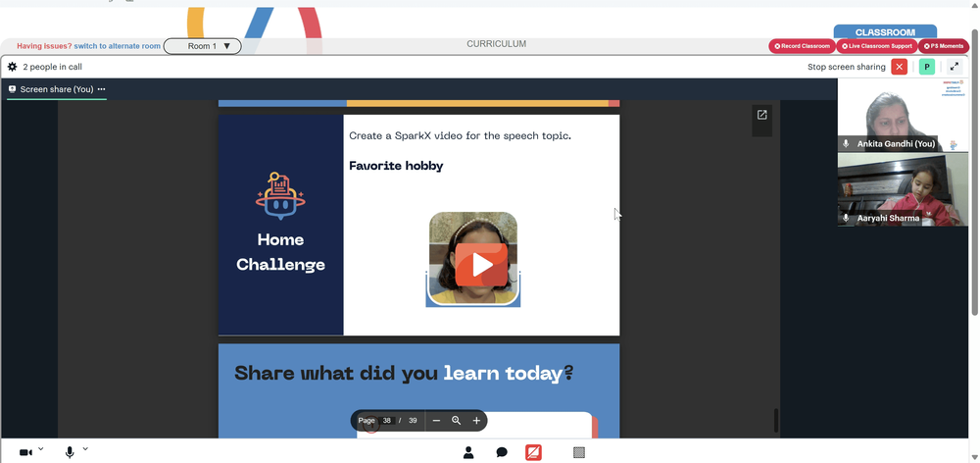Viewport: 980px width, 463px height.
Task: Stop screen sharing with red X button
Action: click(x=899, y=67)
